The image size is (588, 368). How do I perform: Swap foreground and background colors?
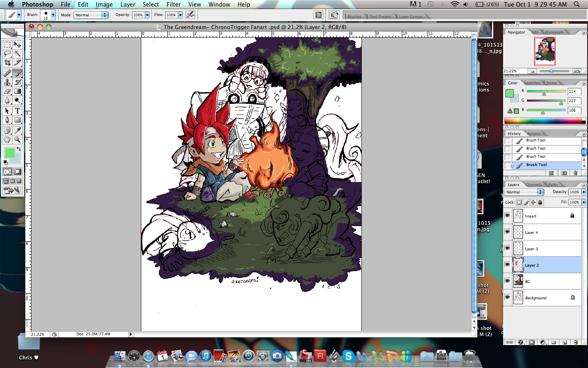pos(19,149)
